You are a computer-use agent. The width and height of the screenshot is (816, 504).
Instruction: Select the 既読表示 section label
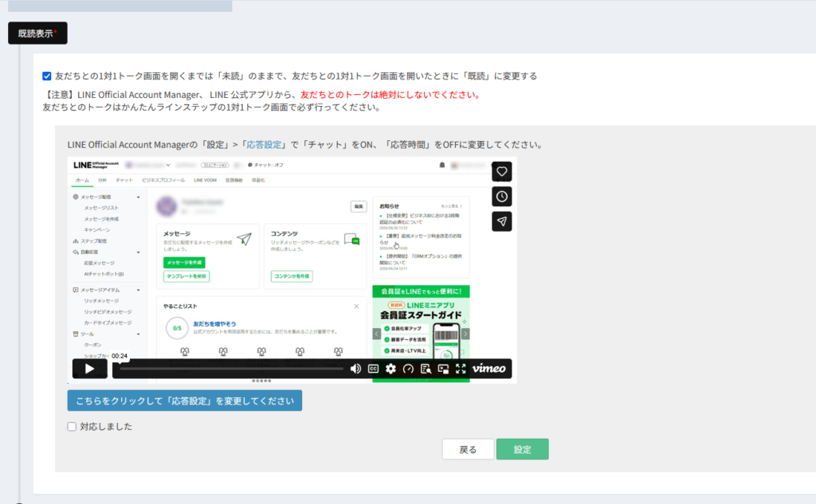37,33
